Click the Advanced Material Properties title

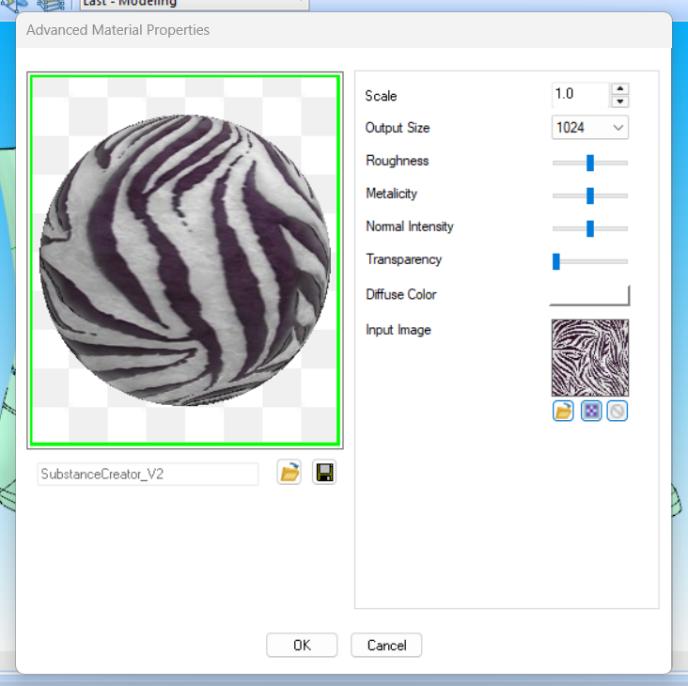118,30
